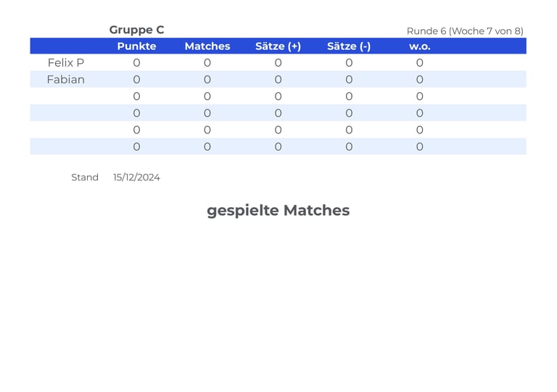The height and width of the screenshot is (392, 557).
Task: Click the Felix P player name
Action: tap(66, 63)
